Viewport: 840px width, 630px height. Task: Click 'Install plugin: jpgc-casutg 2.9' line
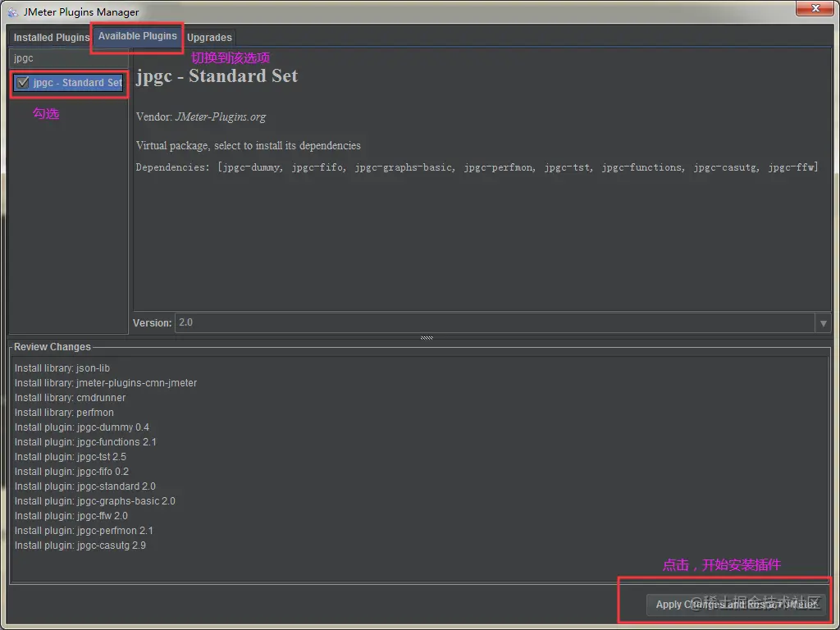(80, 546)
